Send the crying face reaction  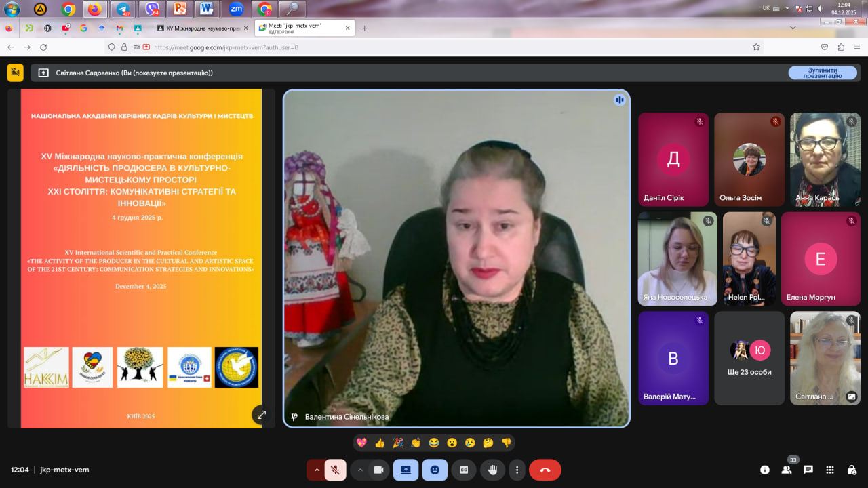coord(470,443)
